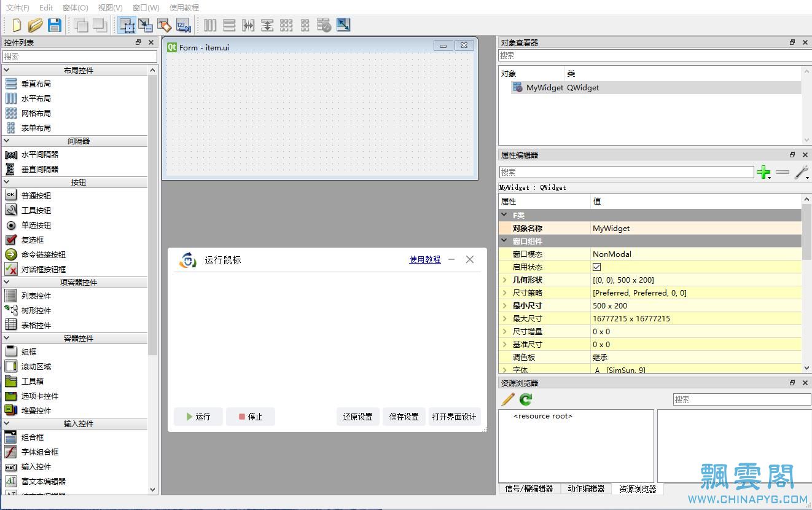Select the 组合框 widget in 控件列表
Image resolution: width=812 pixels, height=510 pixels.
[33, 437]
